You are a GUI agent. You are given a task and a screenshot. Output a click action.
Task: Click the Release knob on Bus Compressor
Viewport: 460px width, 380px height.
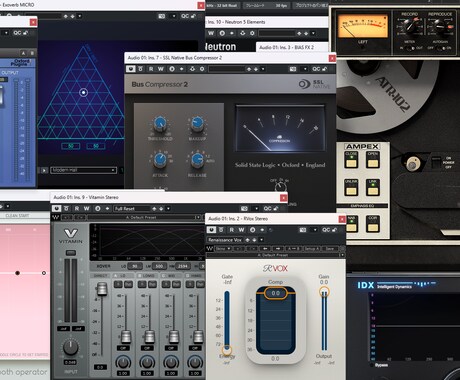[197, 160]
